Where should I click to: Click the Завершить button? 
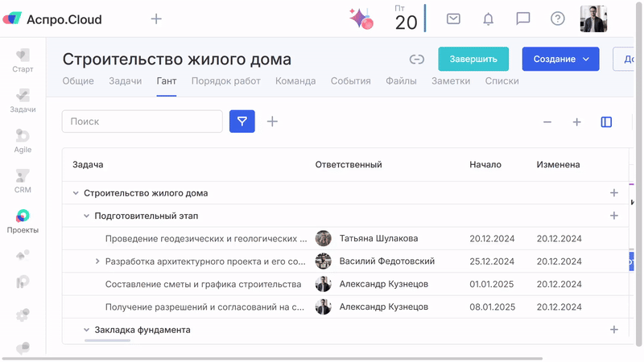tap(473, 59)
